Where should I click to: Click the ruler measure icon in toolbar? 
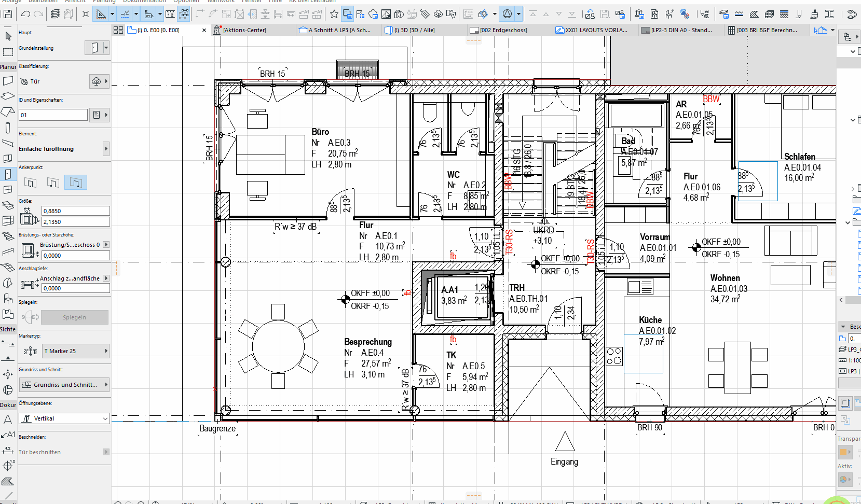[x=170, y=14]
